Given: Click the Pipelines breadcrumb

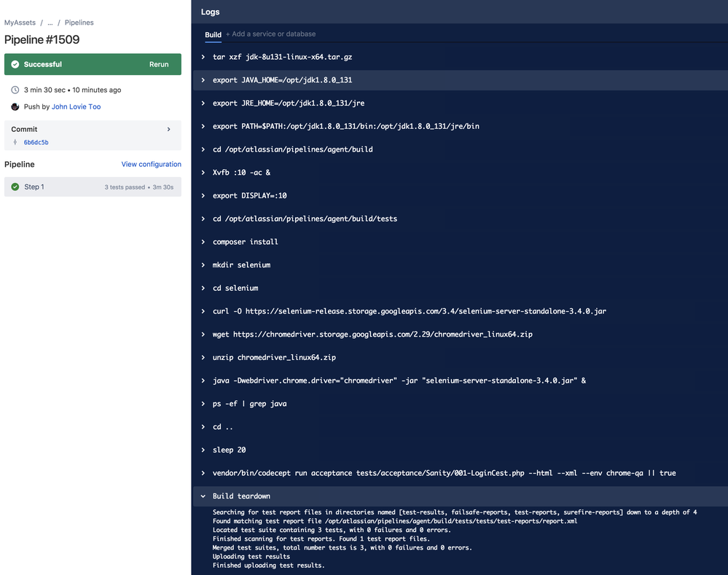Looking at the screenshot, I should tap(79, 23).
